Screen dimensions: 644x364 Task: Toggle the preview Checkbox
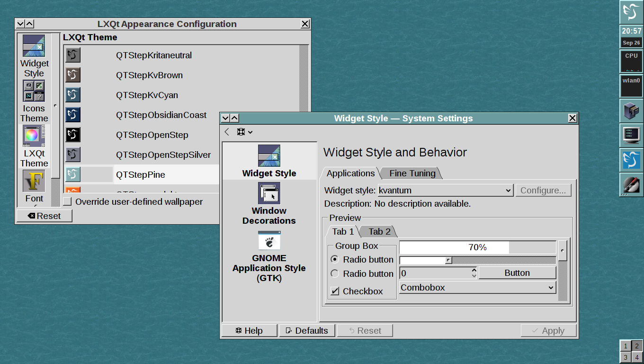335,291
